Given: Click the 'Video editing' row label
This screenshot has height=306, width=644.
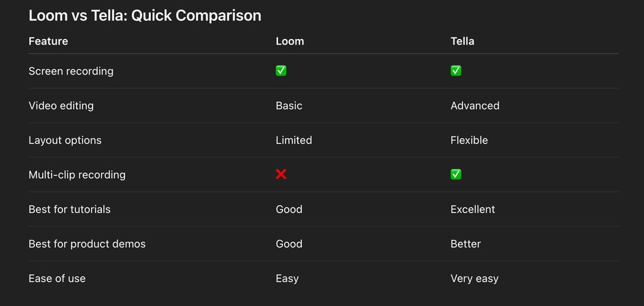Looking at the screenshot, I should [61, 106].
